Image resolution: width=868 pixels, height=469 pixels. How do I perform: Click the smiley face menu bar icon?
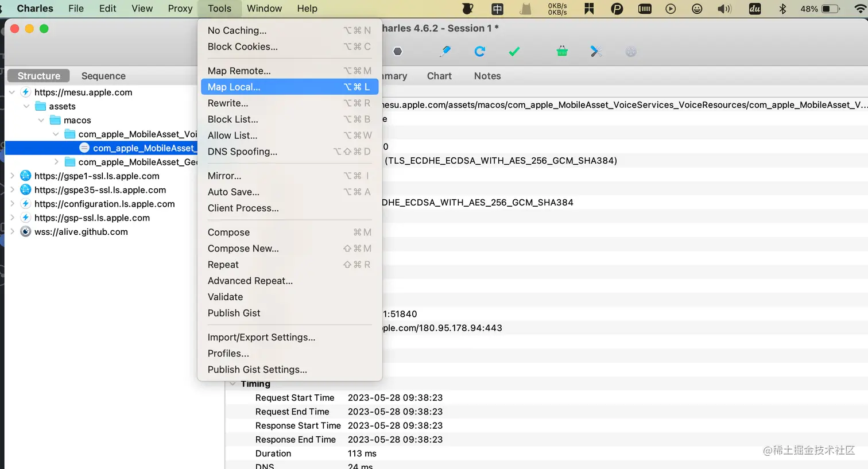(x=697, y=9)
